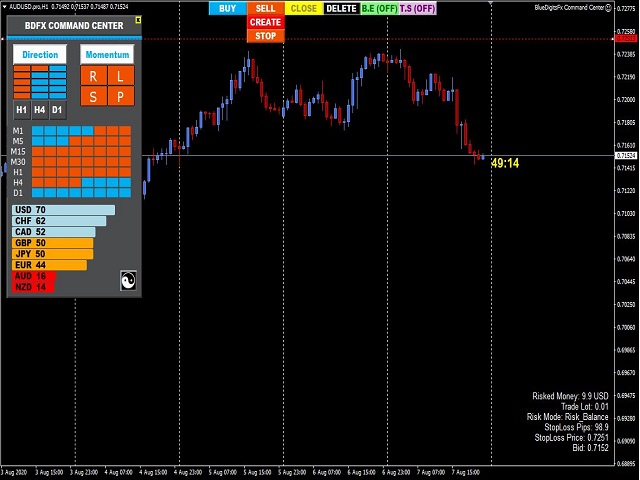Click the SELL button

pyautogui.click(x=265, y=8)
